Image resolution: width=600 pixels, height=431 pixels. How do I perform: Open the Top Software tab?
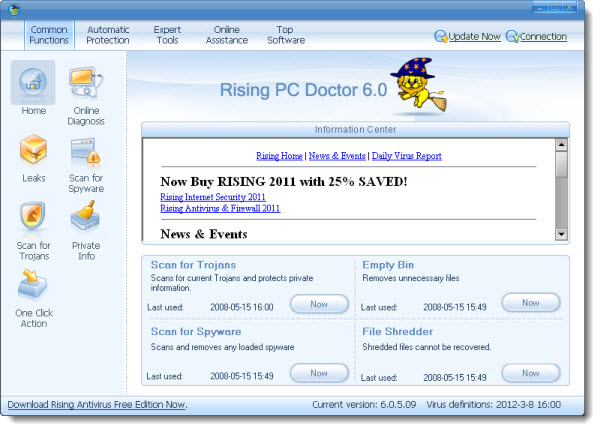[286, 35]
